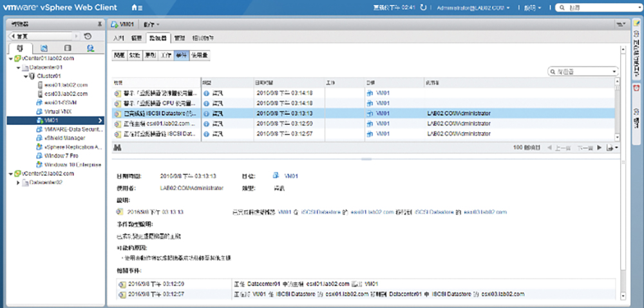Select Virtual VNX in inventory tree

58,111
